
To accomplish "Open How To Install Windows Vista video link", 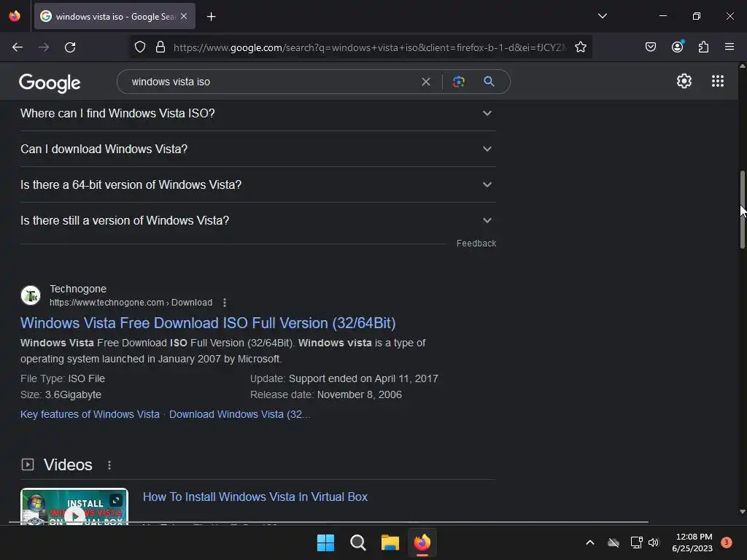I will (255, 497).
